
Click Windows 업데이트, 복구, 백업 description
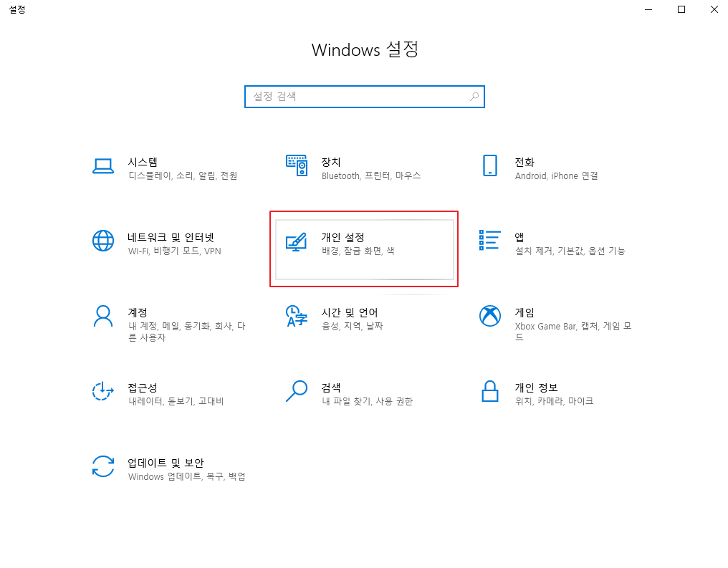[186, 476]
